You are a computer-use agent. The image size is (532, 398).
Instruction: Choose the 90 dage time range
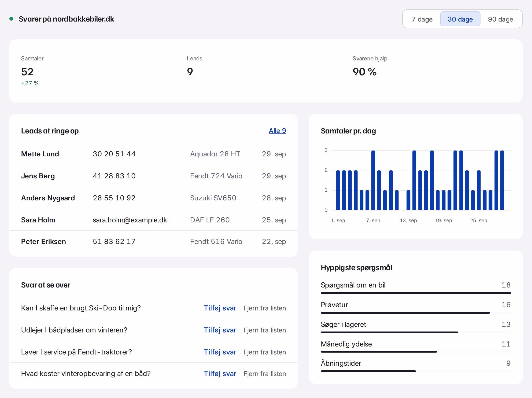[x=500, y=19]
